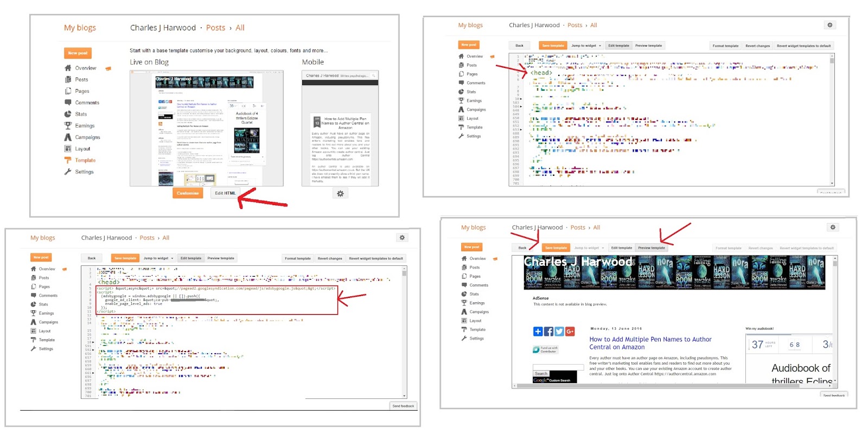Image resolution: width=868 pixels, height=440 pixels.
Task: Click the Pages icon in the Live on Blog panel
Action: coord(68,91)
